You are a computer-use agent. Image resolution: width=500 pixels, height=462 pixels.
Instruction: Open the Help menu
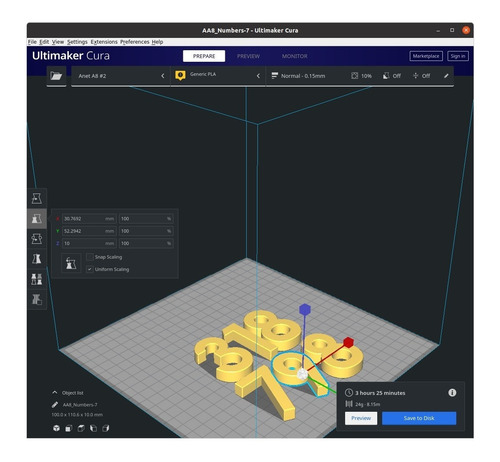157,42
